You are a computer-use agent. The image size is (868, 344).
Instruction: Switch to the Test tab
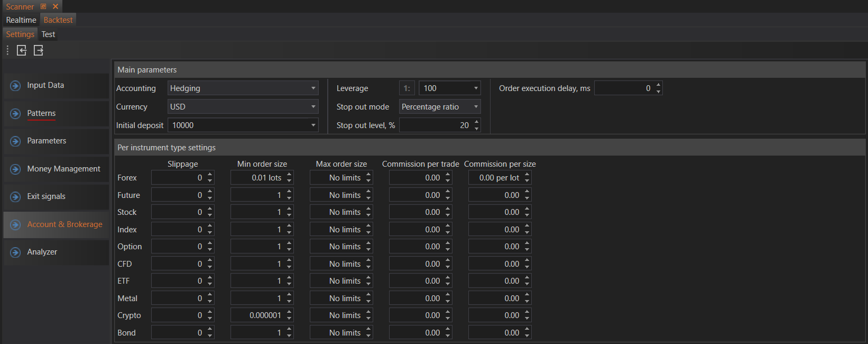tap(48, 34)
